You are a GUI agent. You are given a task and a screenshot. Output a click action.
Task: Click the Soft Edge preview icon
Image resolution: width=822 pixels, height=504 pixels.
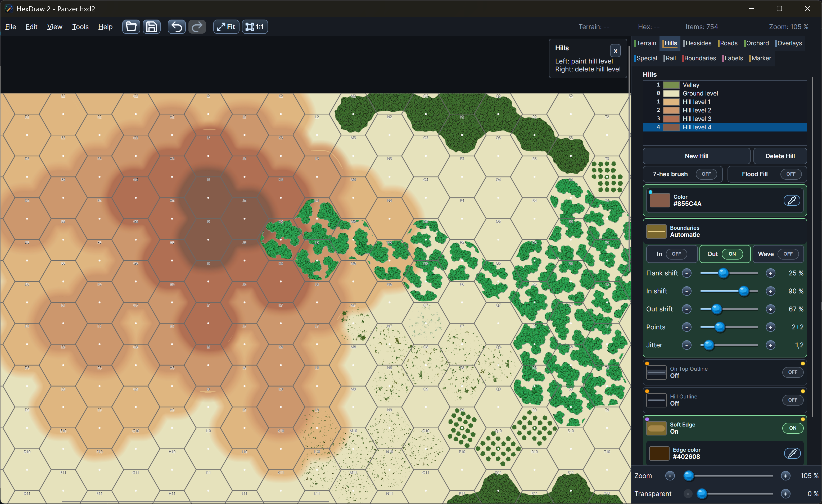pyautogui.click(x=656, y=428)
